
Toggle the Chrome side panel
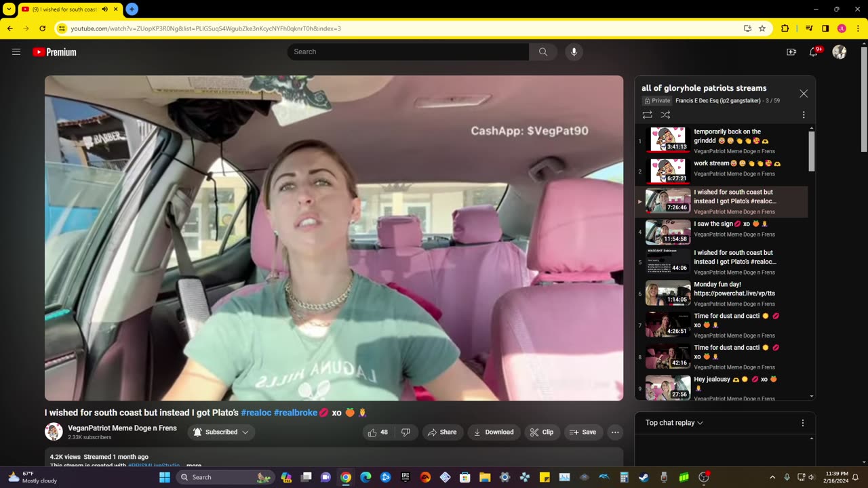[x=825, y=28]
